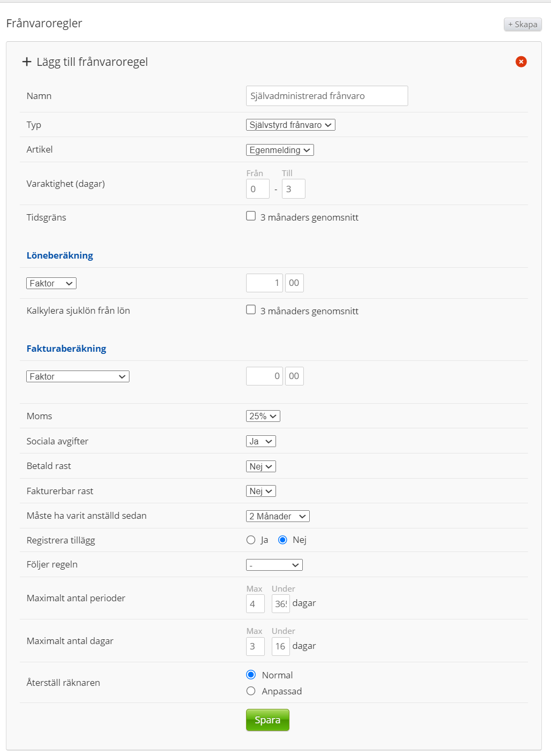Open the Följer regeln dropdown

[x=274, y=565]
